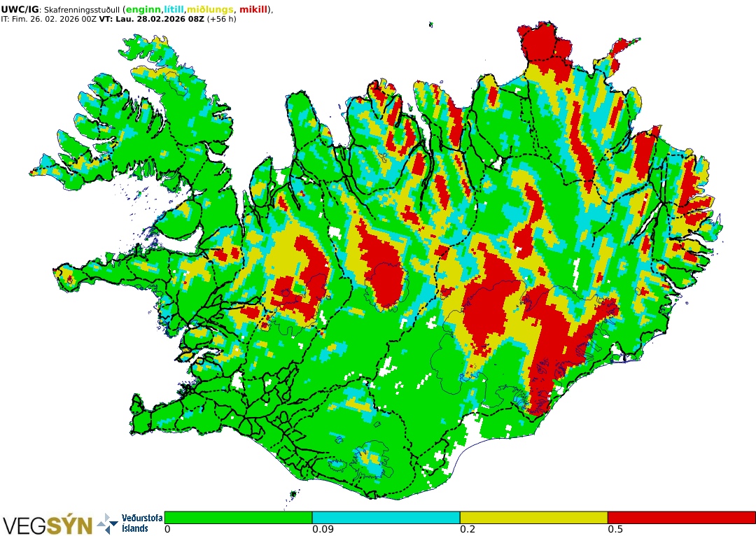Click the yellow legend color band
This screenshot has height=536, width=756.
pyautogui.click(x=533, y=518)
